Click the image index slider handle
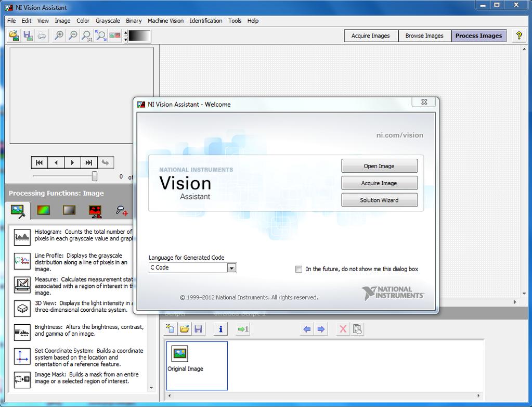The image size is (532, 407). (x=94, y=176)
